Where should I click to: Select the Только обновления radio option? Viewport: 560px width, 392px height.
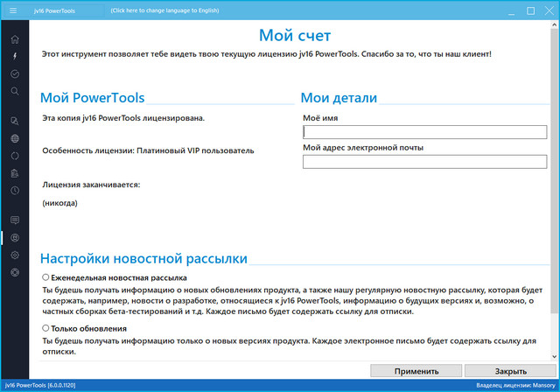point(46,328)
